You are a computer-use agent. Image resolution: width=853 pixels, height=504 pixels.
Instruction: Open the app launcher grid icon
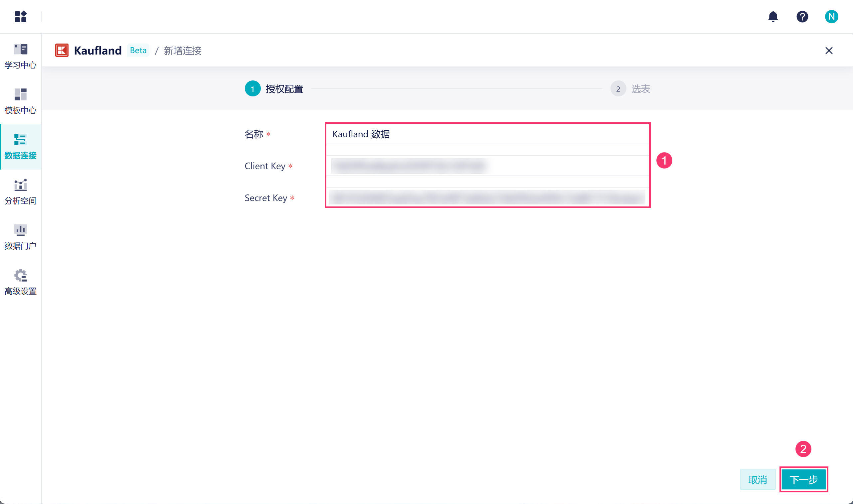tap(21, 16)
